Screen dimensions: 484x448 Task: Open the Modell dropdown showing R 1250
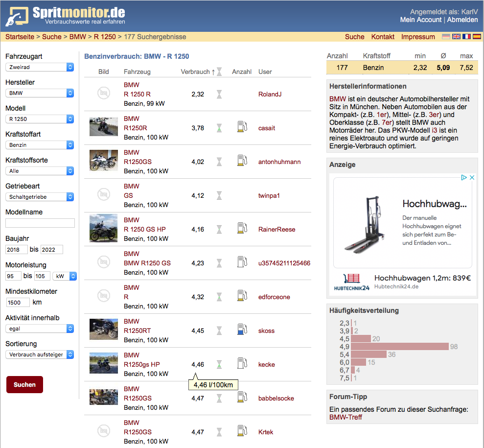[40, 119]
